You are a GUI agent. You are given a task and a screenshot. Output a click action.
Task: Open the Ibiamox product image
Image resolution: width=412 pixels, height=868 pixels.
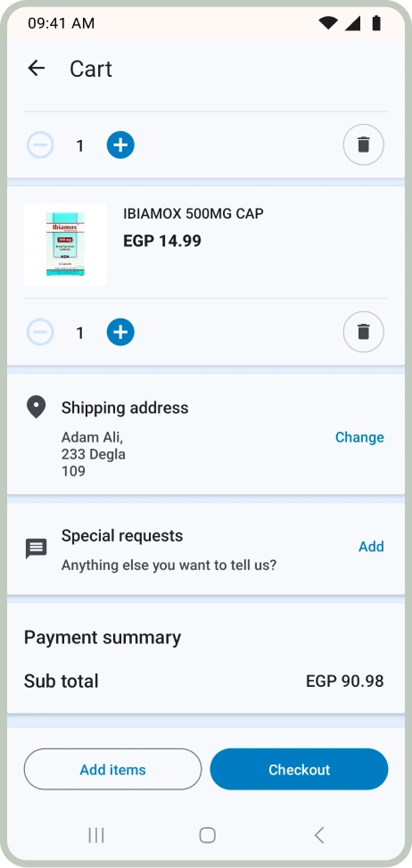65,244
